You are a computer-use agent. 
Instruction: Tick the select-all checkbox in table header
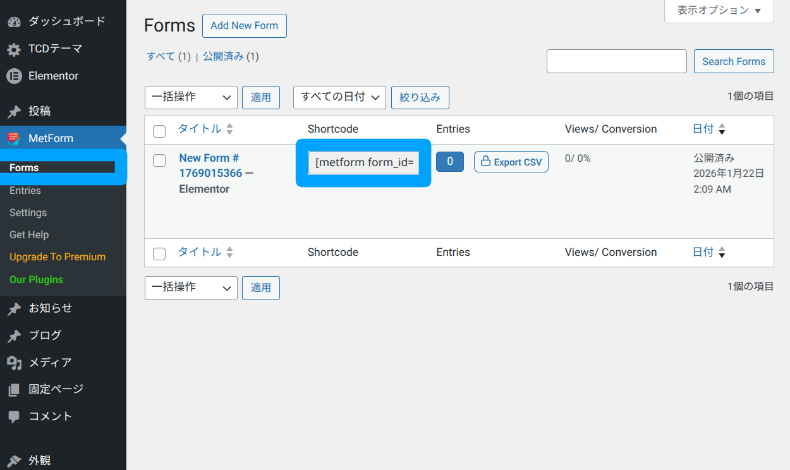pyautogui.click(x=159, y=131)
